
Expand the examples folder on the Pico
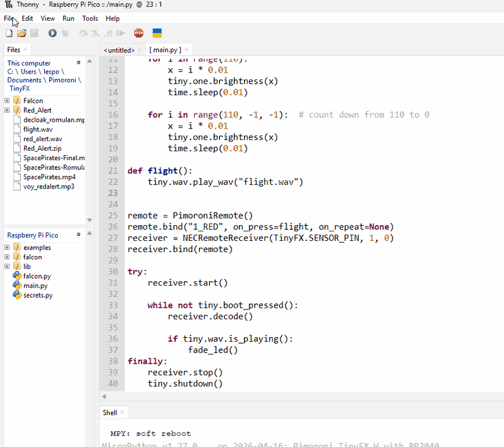7,248
